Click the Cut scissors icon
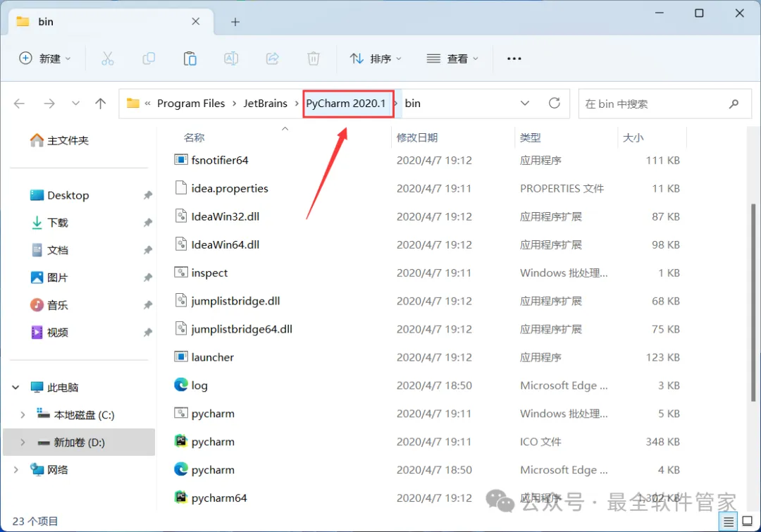 [x=107, y=58]
